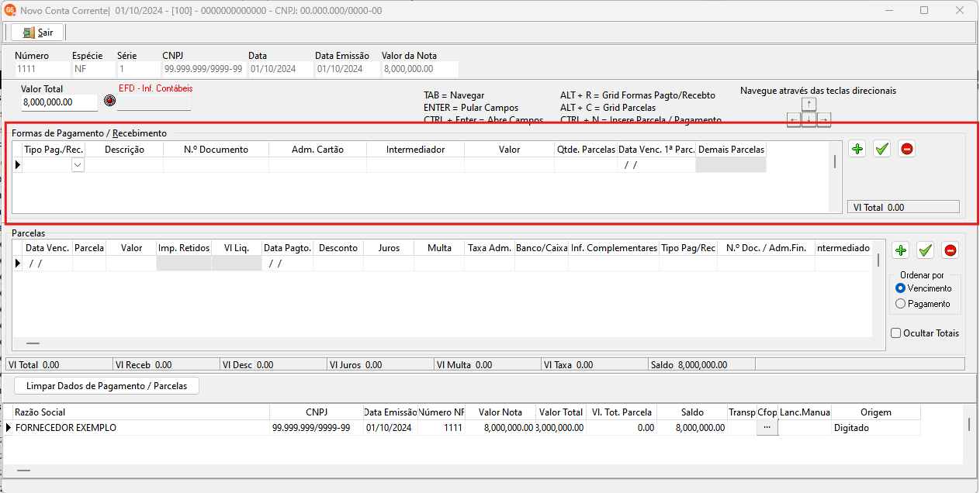This screenshot has height=493, width=980.
Task: Add an installment in Parcelas with green plus
Action: point(901,250)
